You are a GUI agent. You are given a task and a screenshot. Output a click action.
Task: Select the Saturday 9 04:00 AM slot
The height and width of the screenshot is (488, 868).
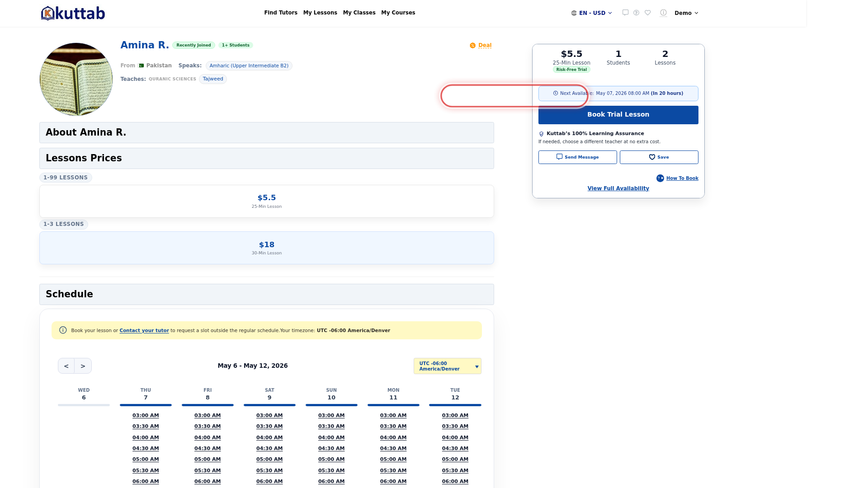[269, 438]
